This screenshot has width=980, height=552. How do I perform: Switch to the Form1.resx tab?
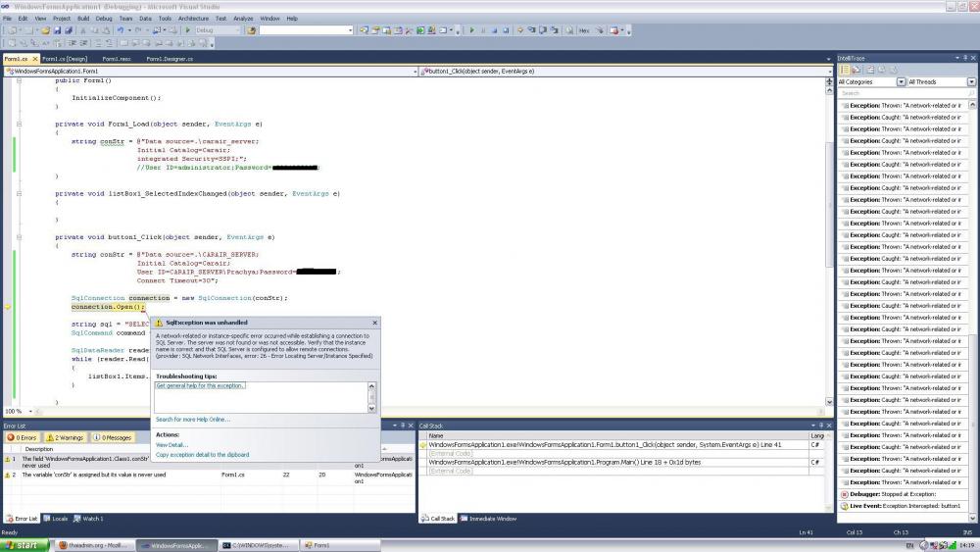(117, 59)
